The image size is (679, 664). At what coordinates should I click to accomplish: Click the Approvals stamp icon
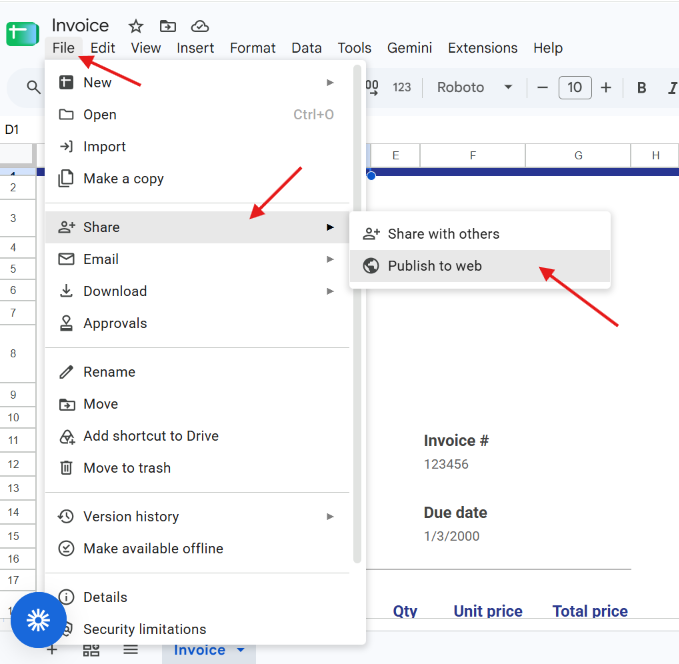point(66,323)
